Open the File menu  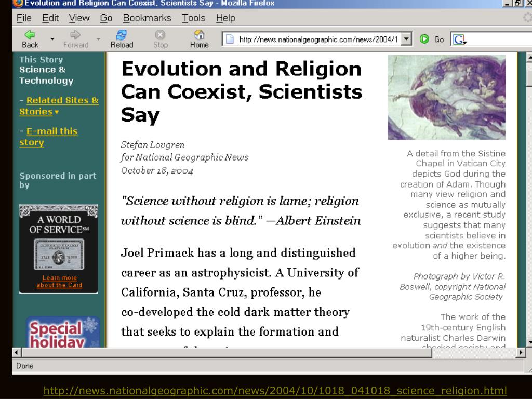[24, 18]
